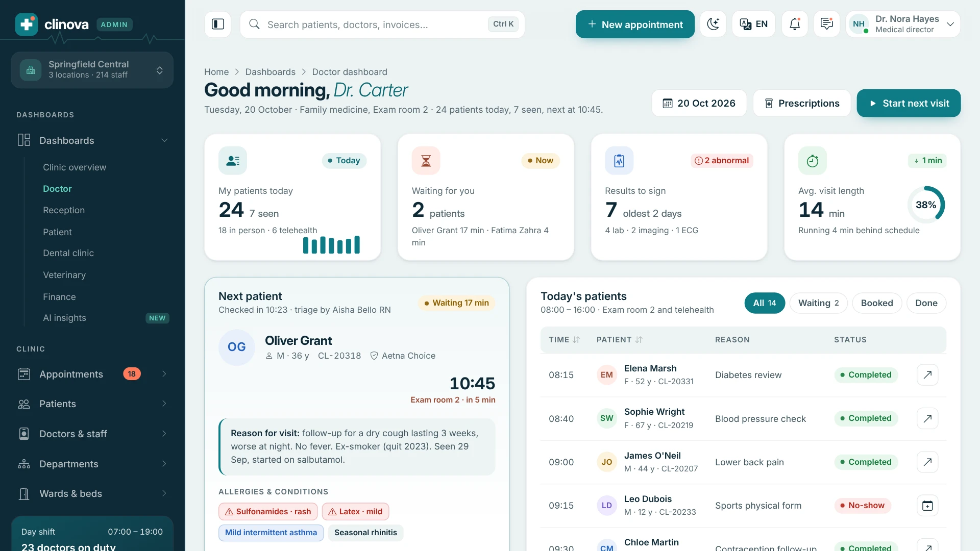
Task: Click Start next visit button
Action: click(909, 103)
